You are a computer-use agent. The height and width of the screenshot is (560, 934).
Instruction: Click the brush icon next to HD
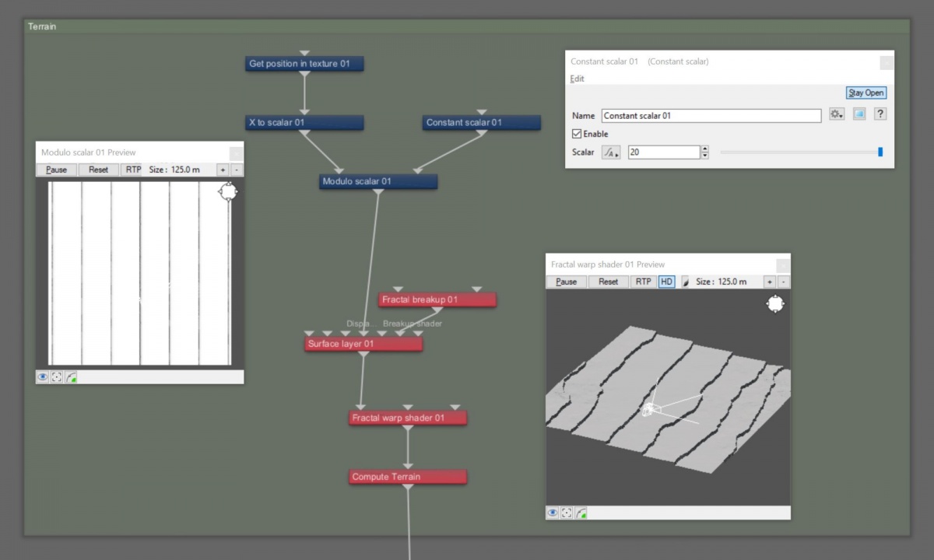(685, 282)
